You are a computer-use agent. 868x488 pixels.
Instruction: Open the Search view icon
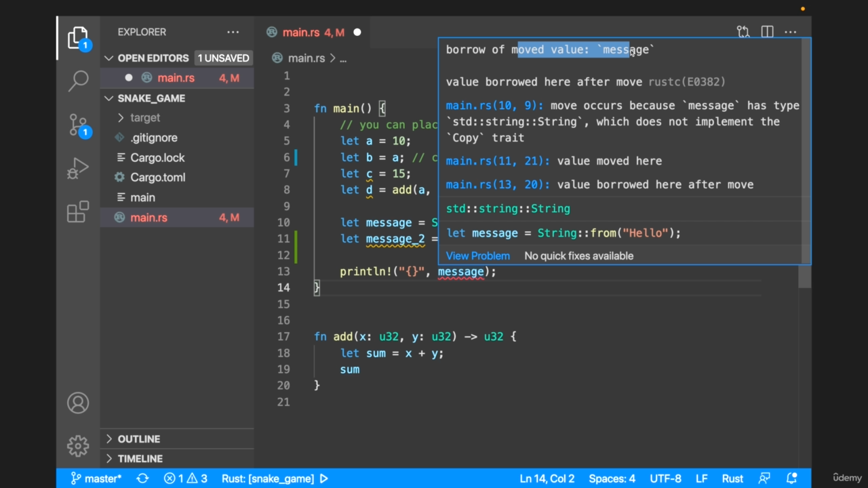(x=78, y=81)
